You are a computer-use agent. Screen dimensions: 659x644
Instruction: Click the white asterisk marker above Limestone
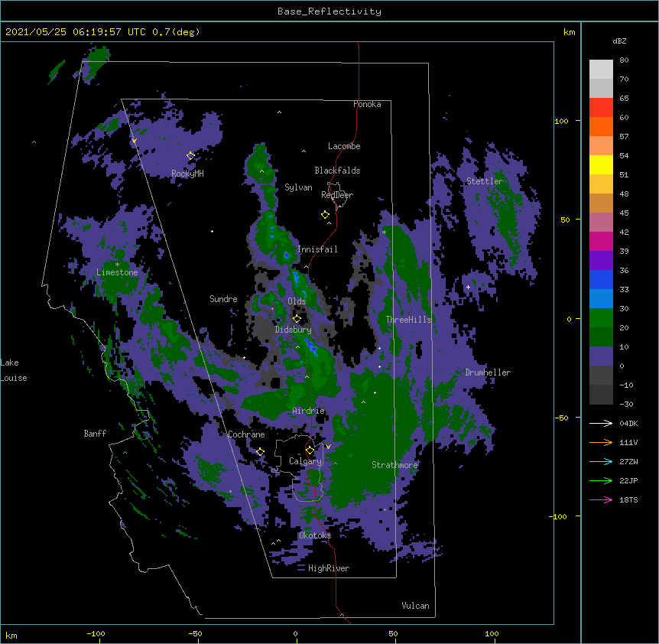coord(117,265)
